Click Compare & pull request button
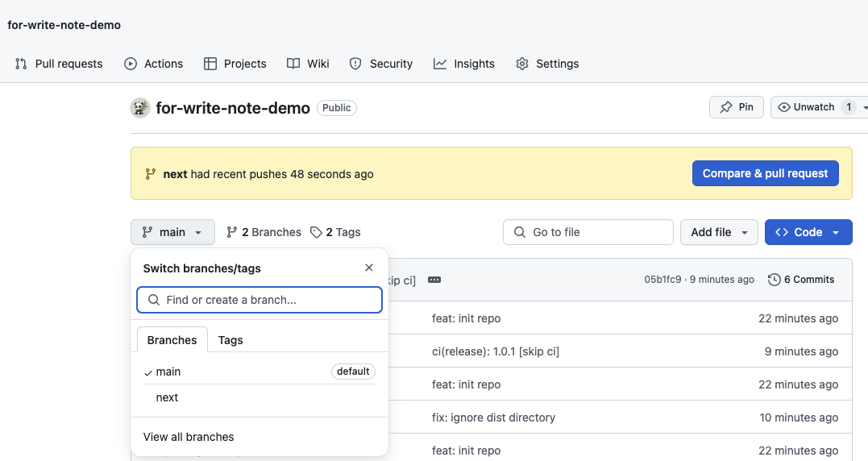This screenshot has width=868, height=461. 765,174
